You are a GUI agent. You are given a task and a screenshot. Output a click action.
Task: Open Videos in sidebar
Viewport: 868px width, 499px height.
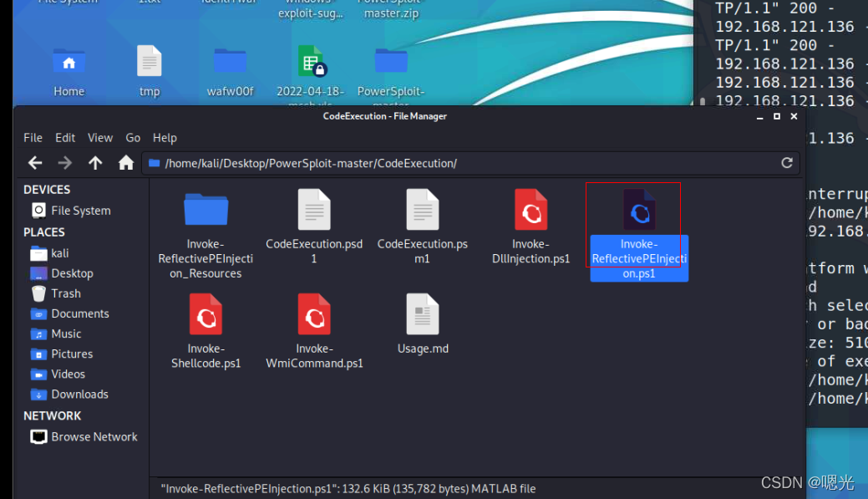58,374
